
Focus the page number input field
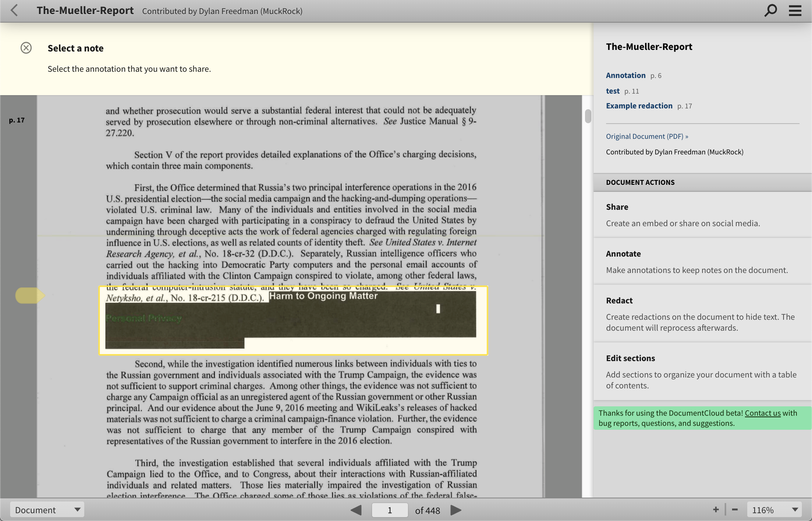pyautogui.click(x=390, y=510)
